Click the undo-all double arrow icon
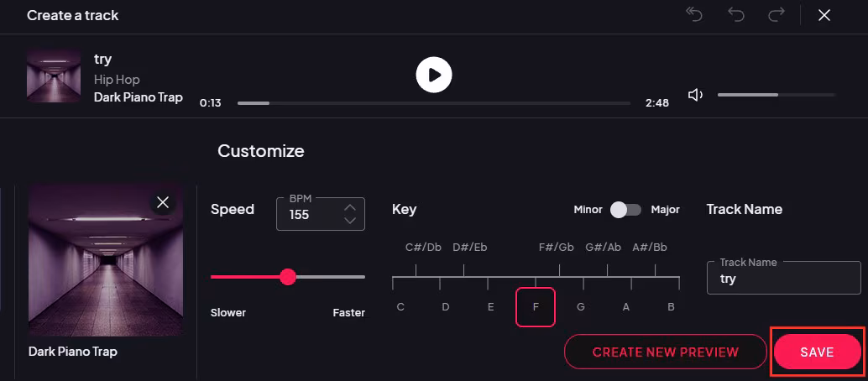Image resolution: width=868 pixels, height=381 pixels. point(694,14)
